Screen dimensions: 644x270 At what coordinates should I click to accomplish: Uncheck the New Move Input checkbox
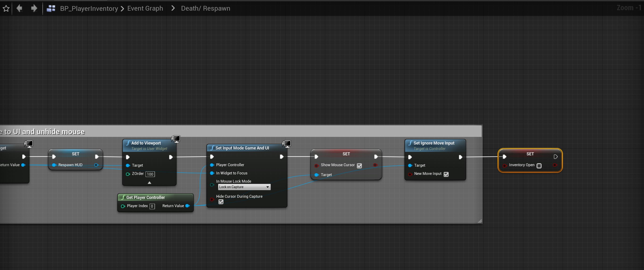click(x=446, y=174)
